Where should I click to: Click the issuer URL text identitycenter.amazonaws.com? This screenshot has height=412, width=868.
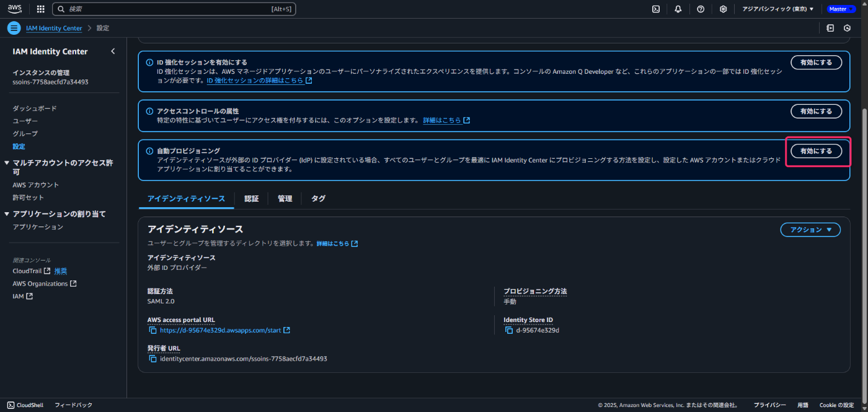[x=244, y=359]
